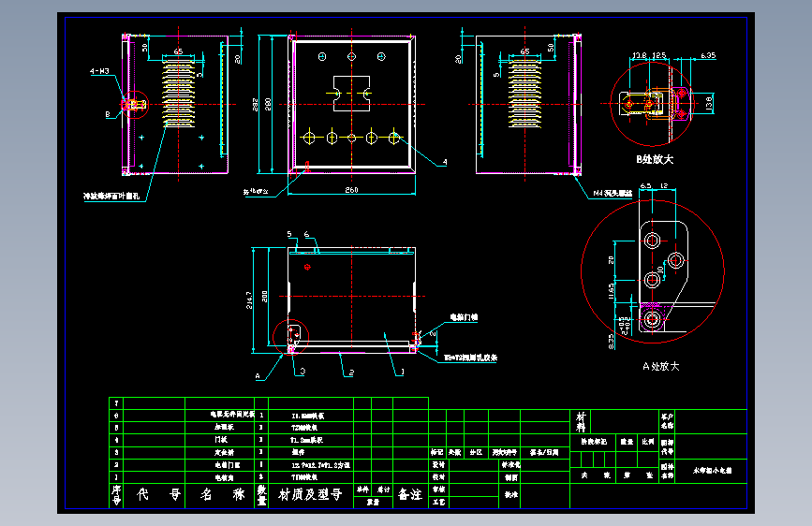Click the "序号" column header
The image size is (812, 526).
[x=116, y=495]
